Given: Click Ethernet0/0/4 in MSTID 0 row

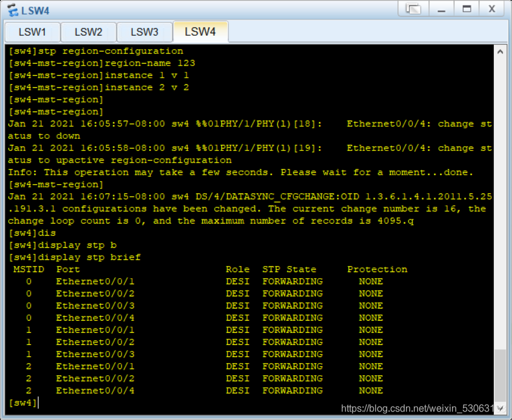Looking at the screenshot, I should (x=95, y=318).
